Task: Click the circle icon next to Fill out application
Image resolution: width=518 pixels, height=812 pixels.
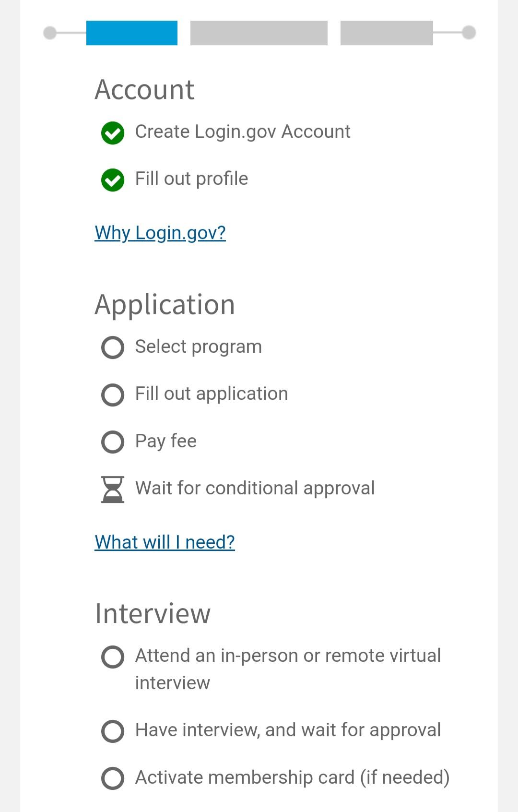Action: click(112, 395)
